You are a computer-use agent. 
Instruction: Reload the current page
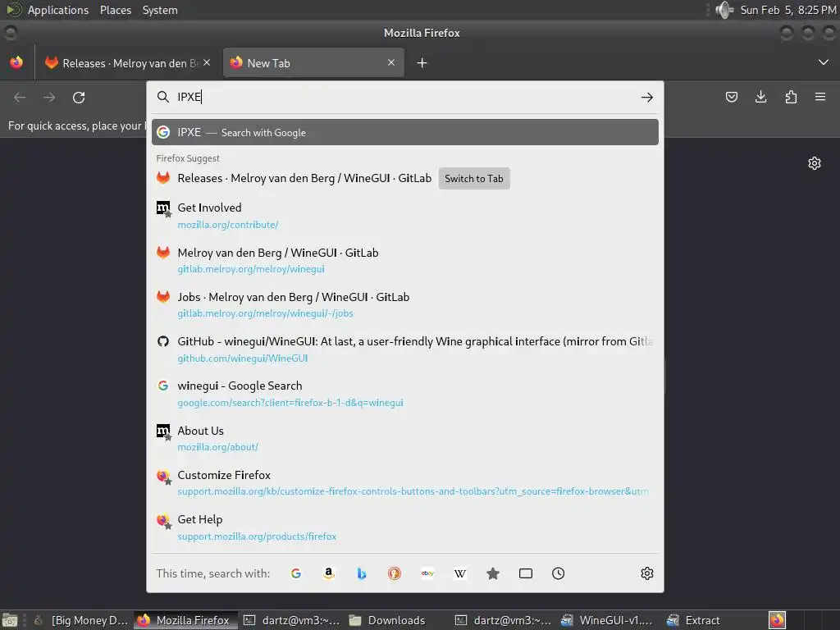point(79,97)
